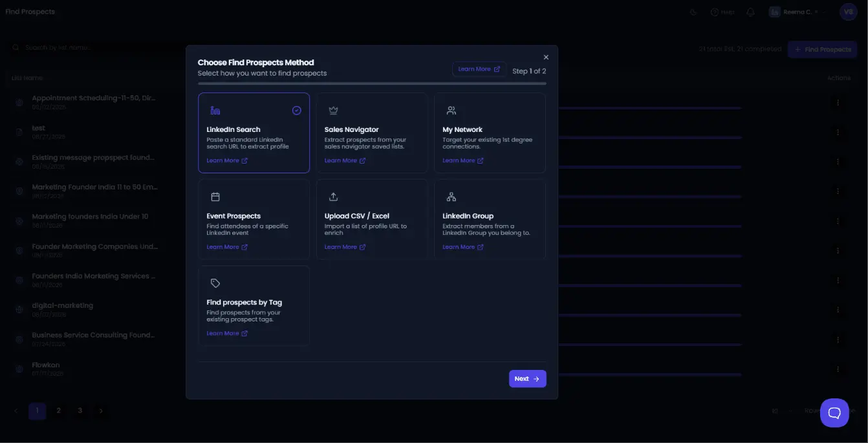Toggle the LinkedIn Search selected checkmark
The width and height of the screenshot is (868, 443).
(x=296, y=111)
